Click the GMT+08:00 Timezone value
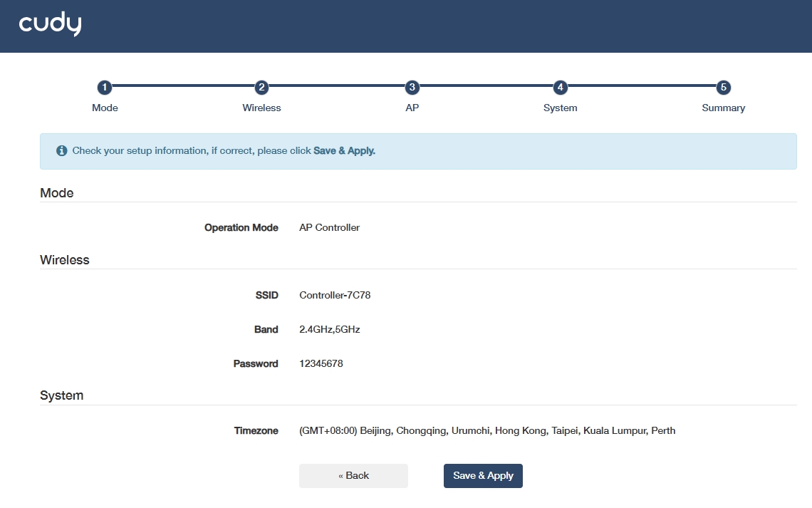Viewport: 812px width, 508px height. (x=487, y=431)
